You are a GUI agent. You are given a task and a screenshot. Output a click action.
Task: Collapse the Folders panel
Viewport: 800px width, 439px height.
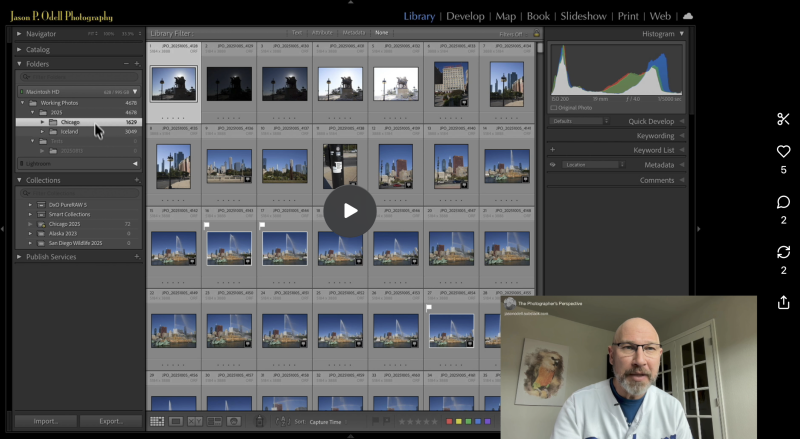19,64
